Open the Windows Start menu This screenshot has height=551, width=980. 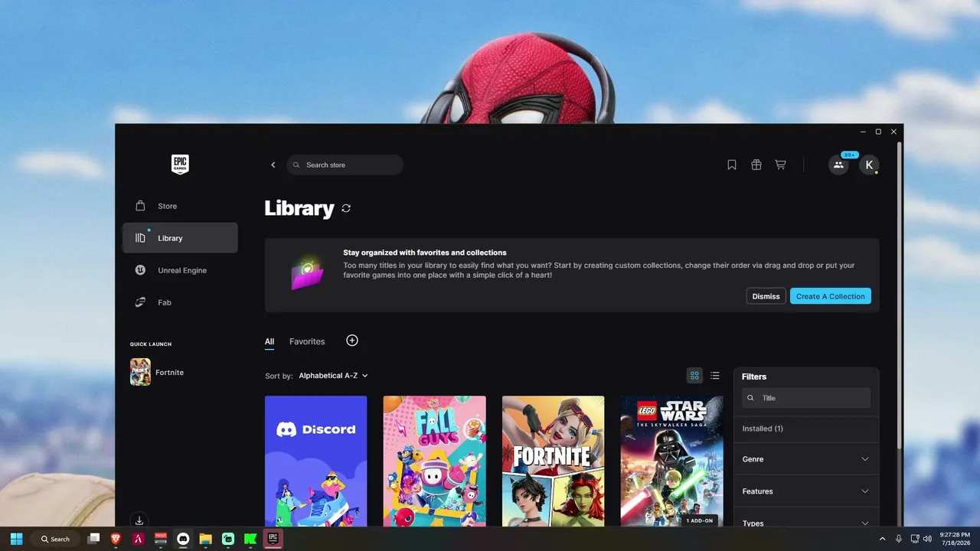click(x=17, y=539)
